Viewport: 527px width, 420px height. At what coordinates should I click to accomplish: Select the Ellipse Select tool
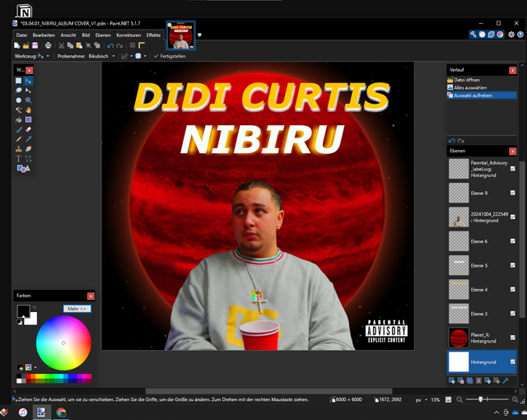(18, 100)
